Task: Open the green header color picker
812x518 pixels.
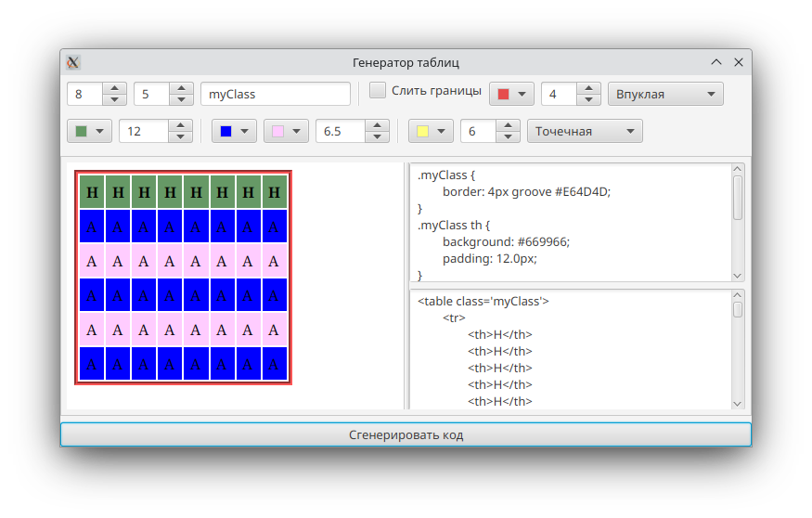Action: point(89,131)
